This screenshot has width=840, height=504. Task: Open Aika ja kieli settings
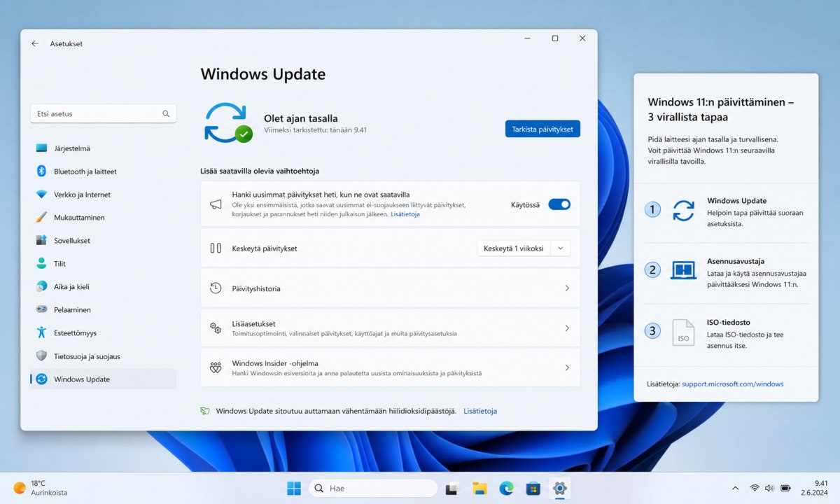pos(103,287)
